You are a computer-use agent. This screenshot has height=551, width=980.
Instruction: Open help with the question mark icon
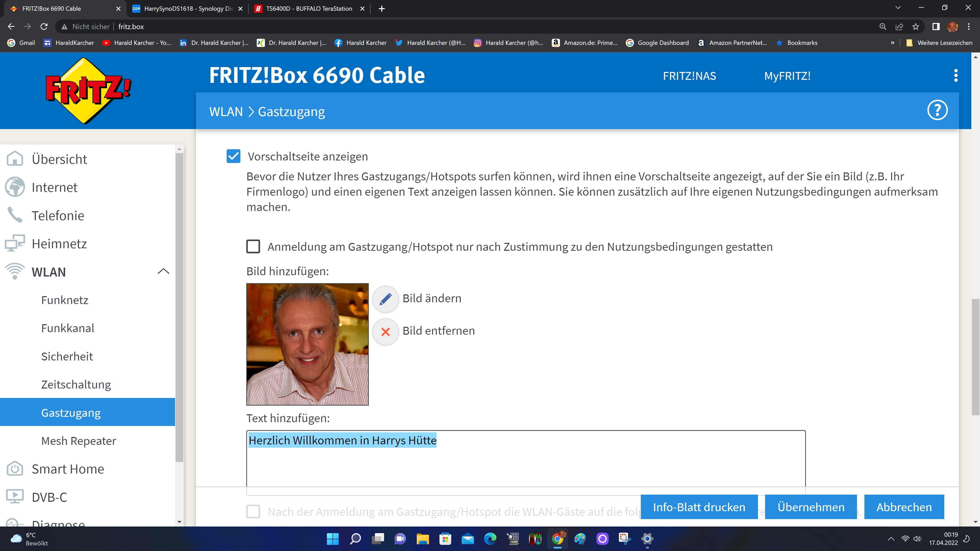click(937, 110)
